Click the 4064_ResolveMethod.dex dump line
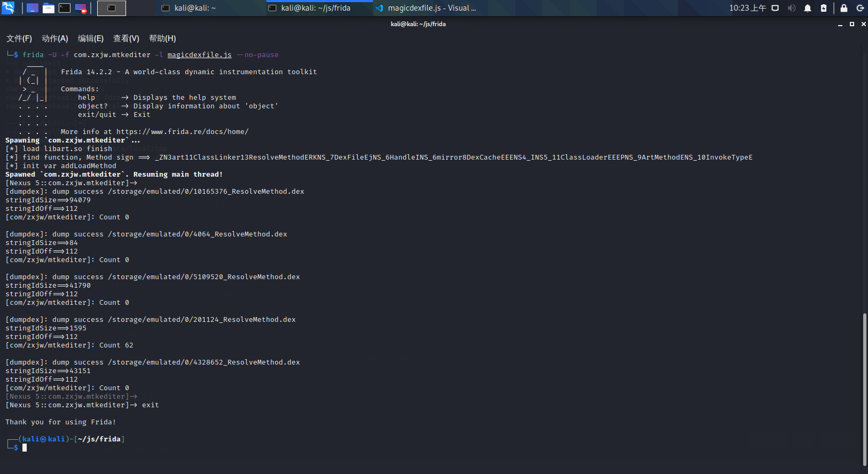This screenshot has height=474, width=868. pos(146,234)
